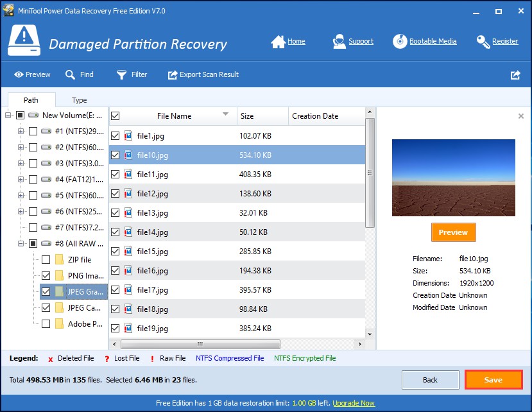
Task: Uncheck the file10.jpg checkbox
Action: (116, 155)
